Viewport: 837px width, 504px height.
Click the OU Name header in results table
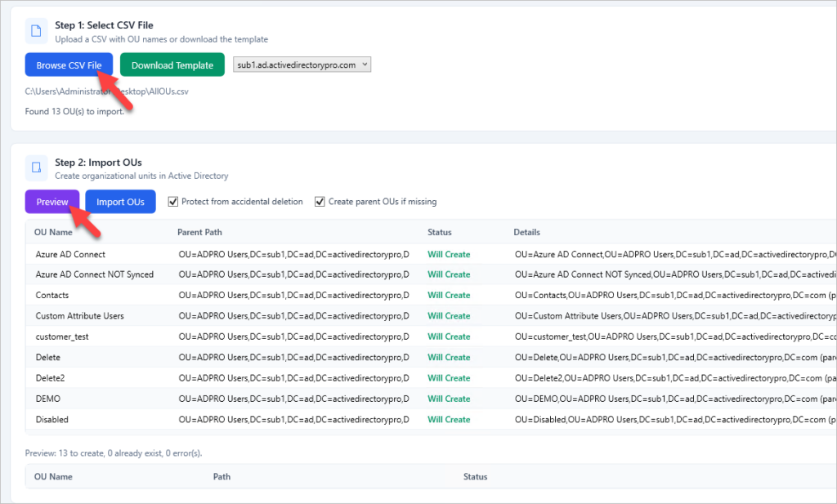(x=53, y=476)
